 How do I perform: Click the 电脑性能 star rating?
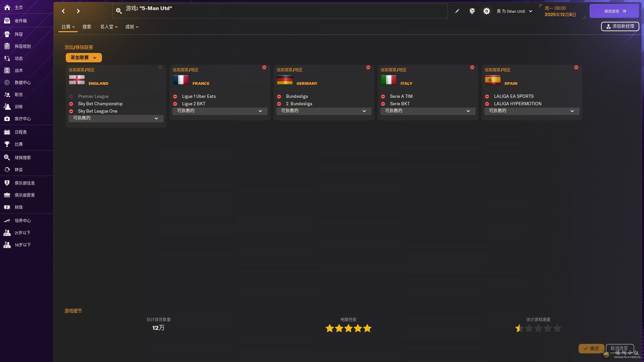coord(348,328)
